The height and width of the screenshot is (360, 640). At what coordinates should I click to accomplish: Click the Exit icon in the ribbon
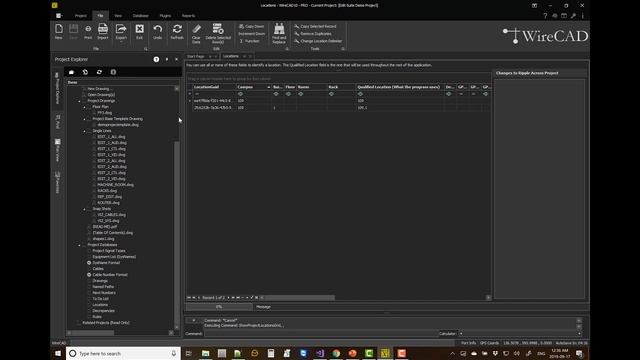(x=140, y=31)
